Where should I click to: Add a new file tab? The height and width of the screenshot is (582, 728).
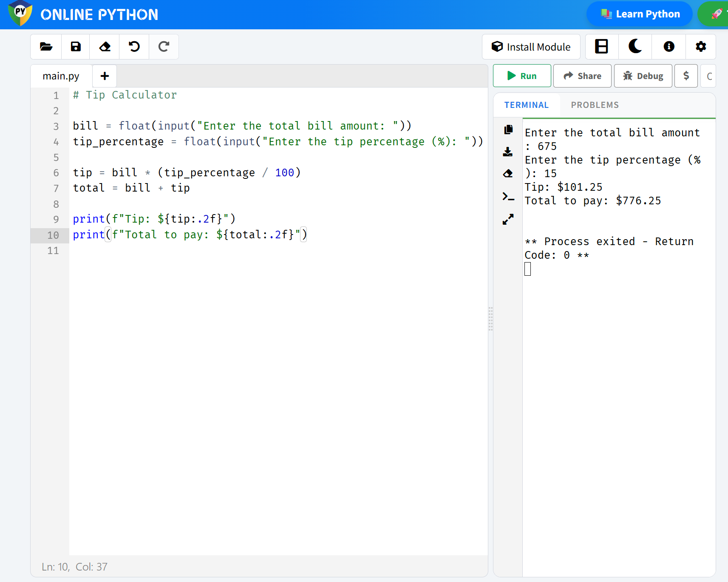[x=105, y=76]
